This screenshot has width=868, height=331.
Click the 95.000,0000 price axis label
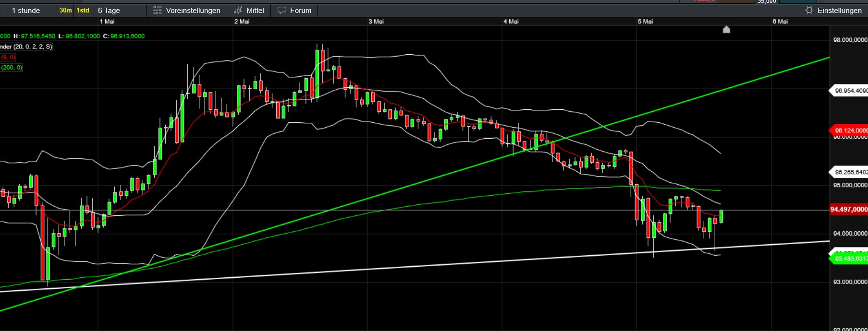[850, 185]
